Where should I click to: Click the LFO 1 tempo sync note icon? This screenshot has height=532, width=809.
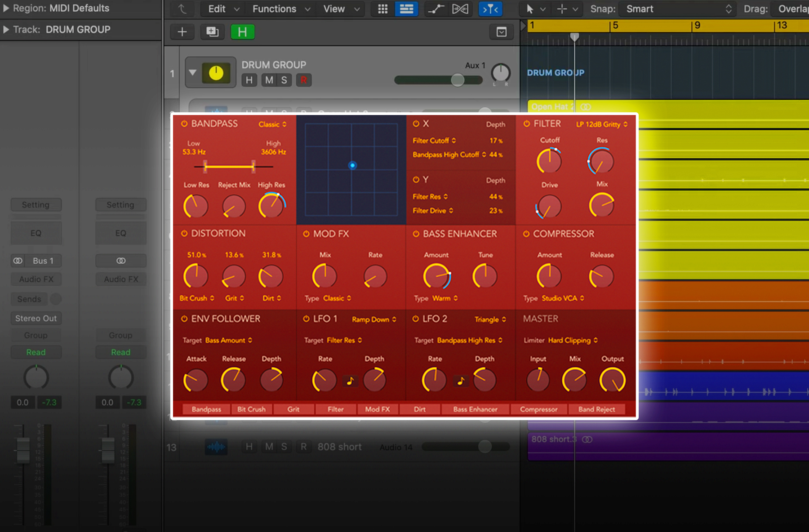[x=350, y=381]
